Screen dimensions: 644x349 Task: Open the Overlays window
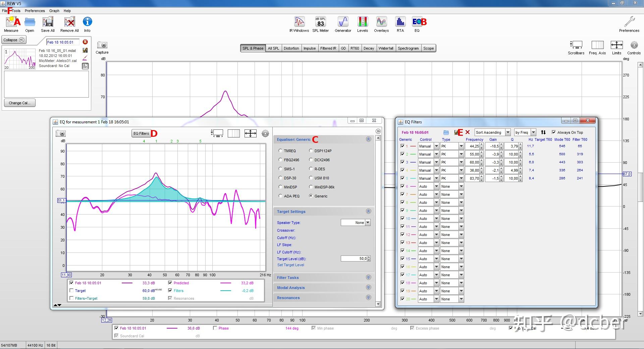click(x=381, y=22)
